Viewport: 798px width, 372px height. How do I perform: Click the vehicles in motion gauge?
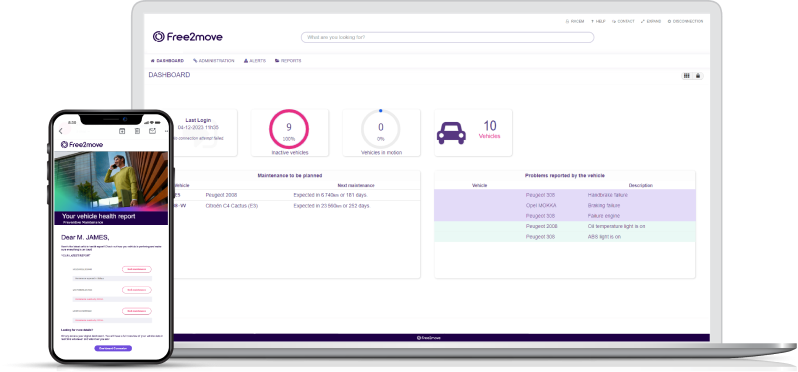(x=381, y=129)
